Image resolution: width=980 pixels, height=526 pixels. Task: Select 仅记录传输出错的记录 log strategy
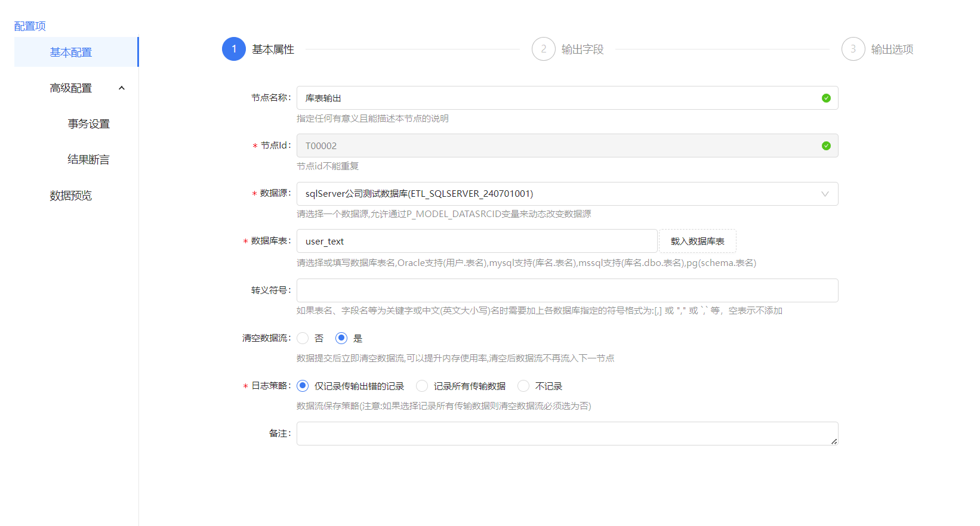pyautogui.click(x=303, y=386)
